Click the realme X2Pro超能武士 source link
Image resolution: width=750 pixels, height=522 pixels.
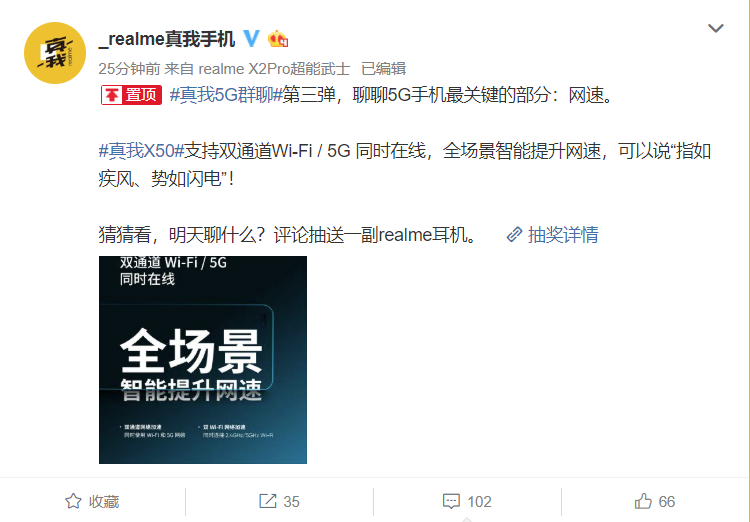pos(274,68)
